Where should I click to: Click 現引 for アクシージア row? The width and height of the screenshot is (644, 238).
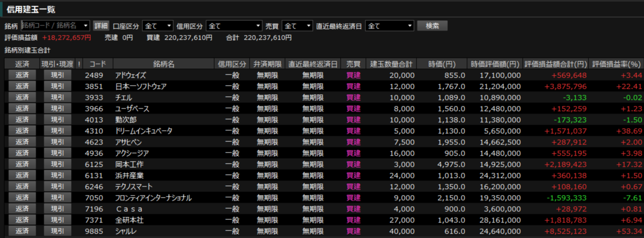click(57, 153)
